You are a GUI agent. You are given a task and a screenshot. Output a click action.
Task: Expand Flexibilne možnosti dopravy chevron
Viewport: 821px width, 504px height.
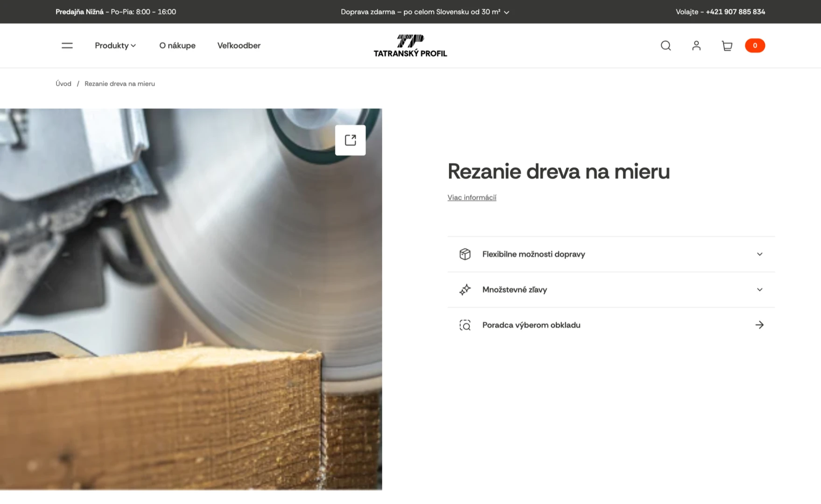[759, 254]
